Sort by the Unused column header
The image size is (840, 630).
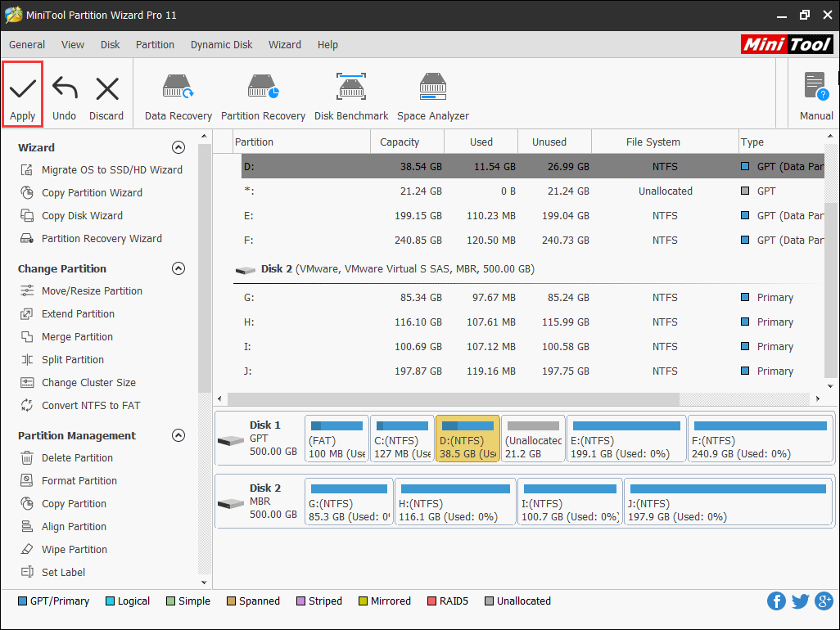554,142
